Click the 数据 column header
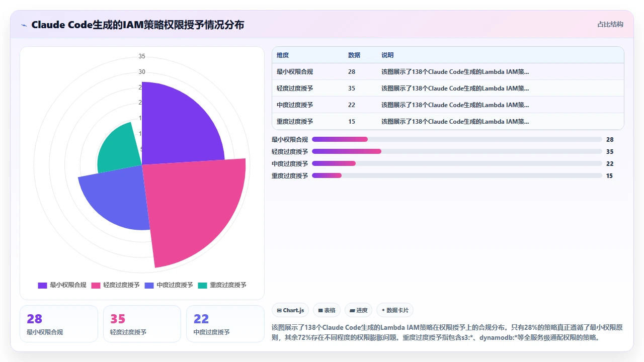The width and height of the screenshot is (644, 362). click(x=354, y=55)
